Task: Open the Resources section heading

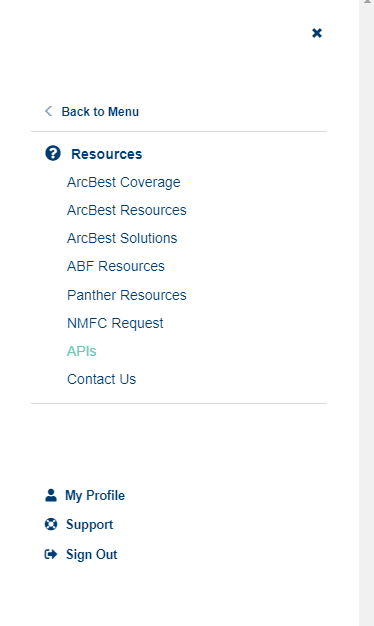Action: click(x=107, y=154)
